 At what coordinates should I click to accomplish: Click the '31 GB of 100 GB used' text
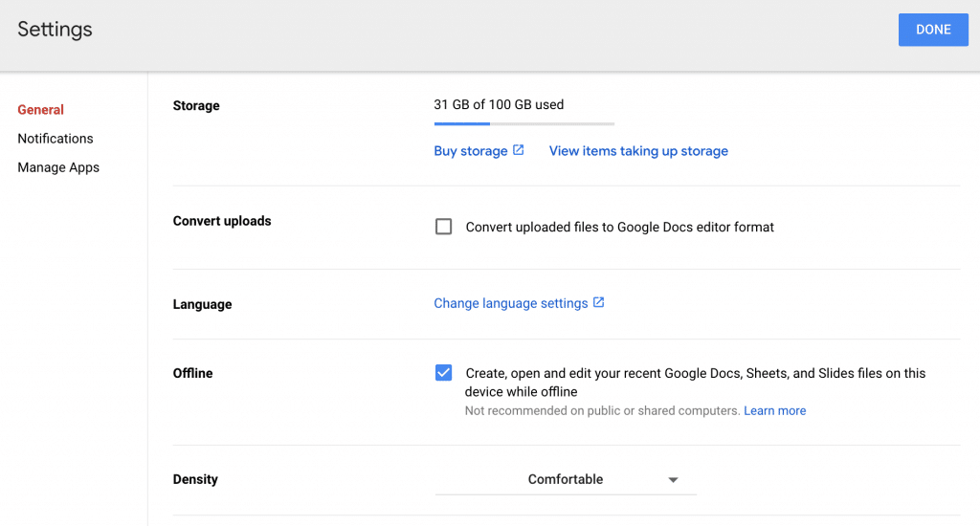coord(499,105)
